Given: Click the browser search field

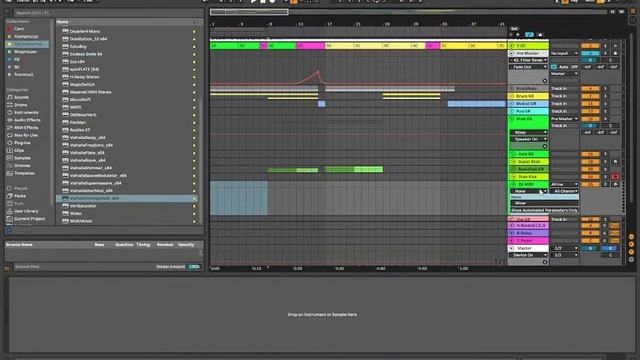Looking at the screenshot, I should 108,13.
